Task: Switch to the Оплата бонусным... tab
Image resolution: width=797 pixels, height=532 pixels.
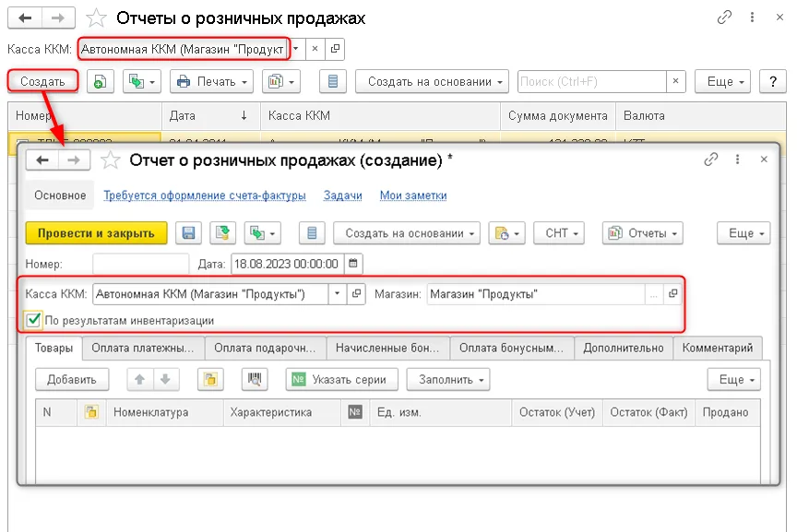Action: pos(512,349)
